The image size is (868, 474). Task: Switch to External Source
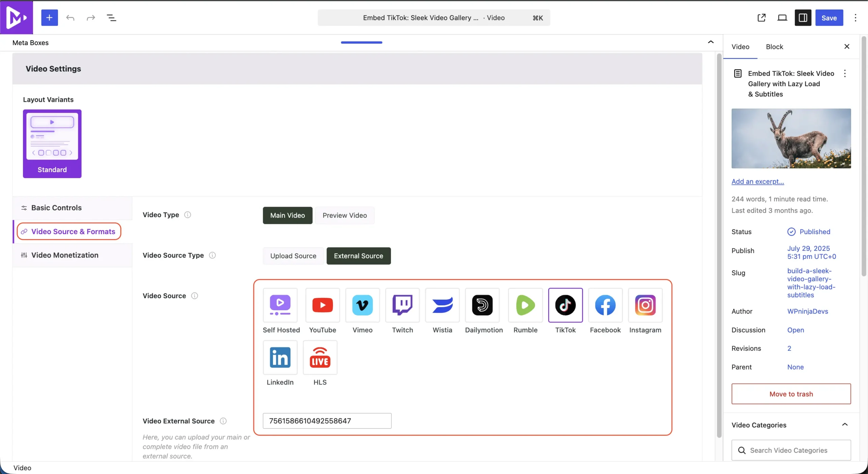click(x=358, y=256)
